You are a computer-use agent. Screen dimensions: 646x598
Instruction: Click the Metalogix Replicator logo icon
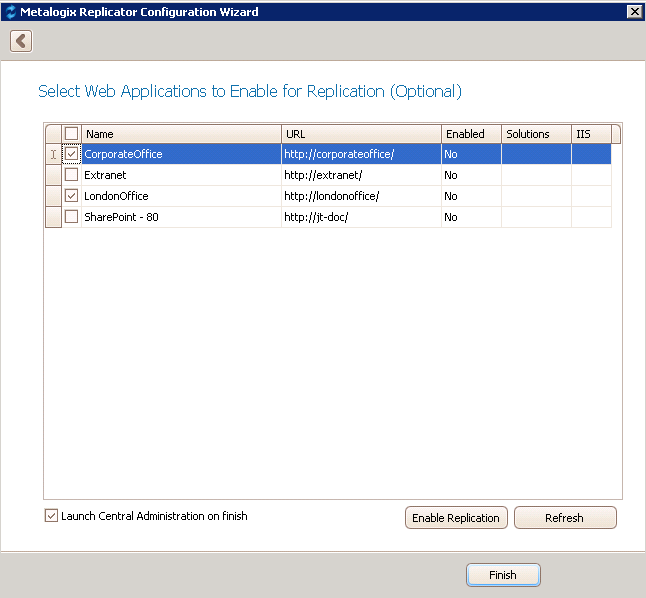pos(10,12)
